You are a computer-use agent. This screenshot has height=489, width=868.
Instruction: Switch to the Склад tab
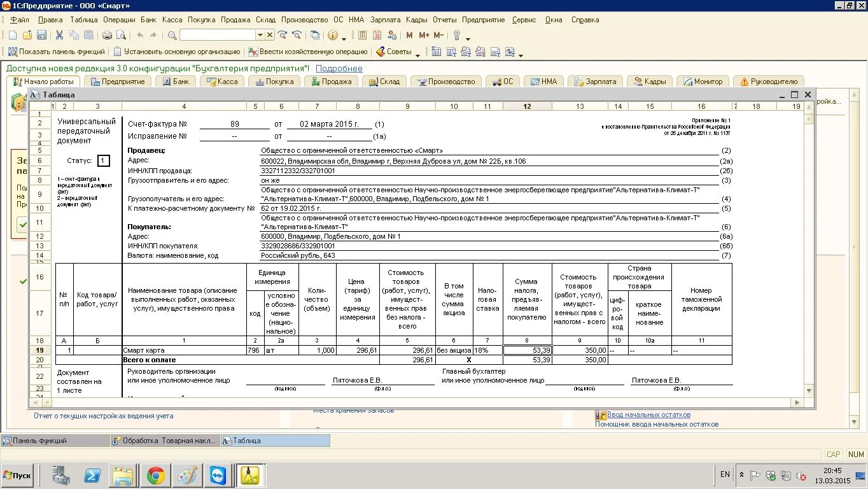[x=384, y=81]
